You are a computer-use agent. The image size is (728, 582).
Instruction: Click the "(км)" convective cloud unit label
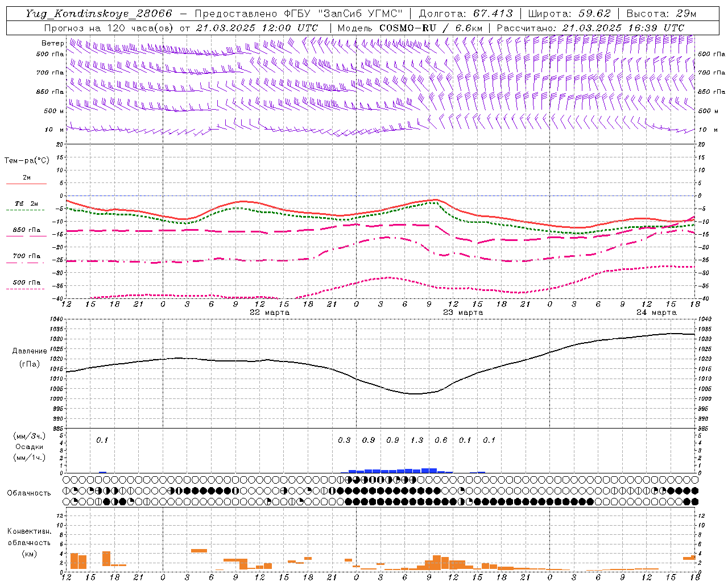(x=29, y=553)
